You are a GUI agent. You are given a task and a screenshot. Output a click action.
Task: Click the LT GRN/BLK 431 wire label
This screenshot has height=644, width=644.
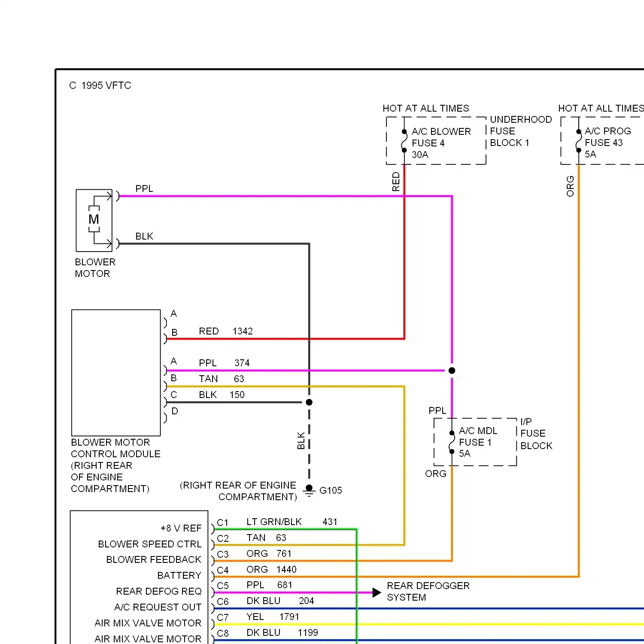coord(292,522)
